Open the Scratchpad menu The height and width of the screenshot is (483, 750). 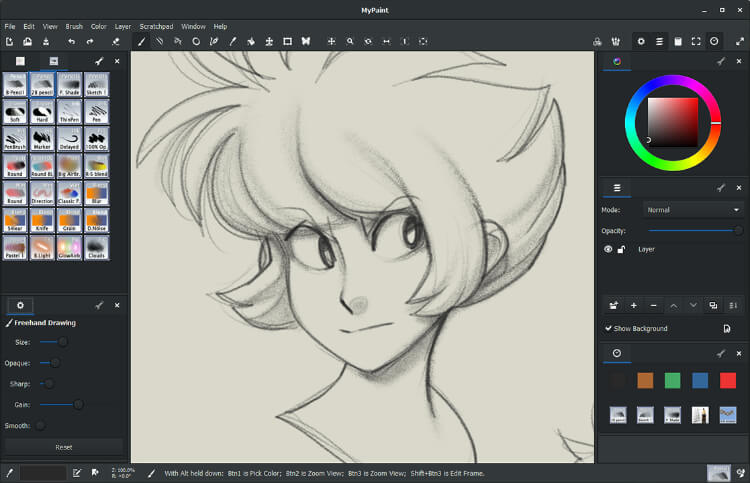point(156,26)
